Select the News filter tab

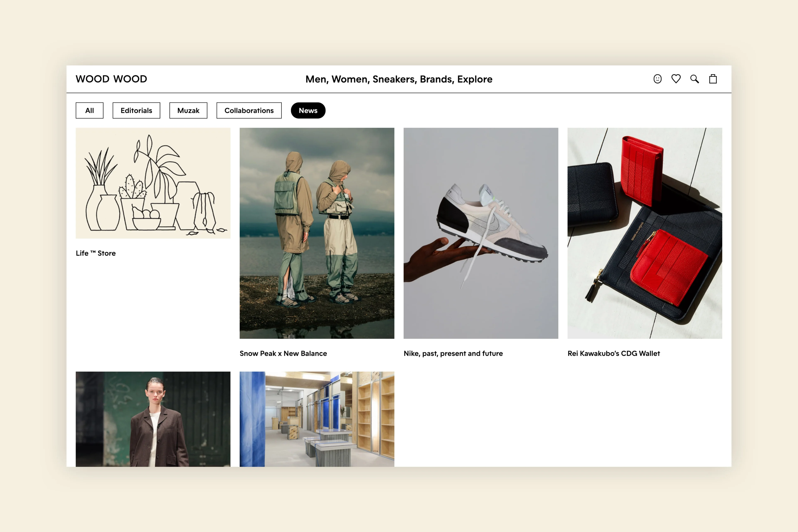[x=308, y=110]
